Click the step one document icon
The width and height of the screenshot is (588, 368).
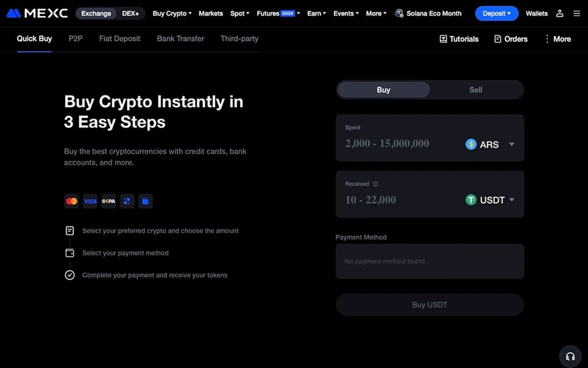[70, 231]
